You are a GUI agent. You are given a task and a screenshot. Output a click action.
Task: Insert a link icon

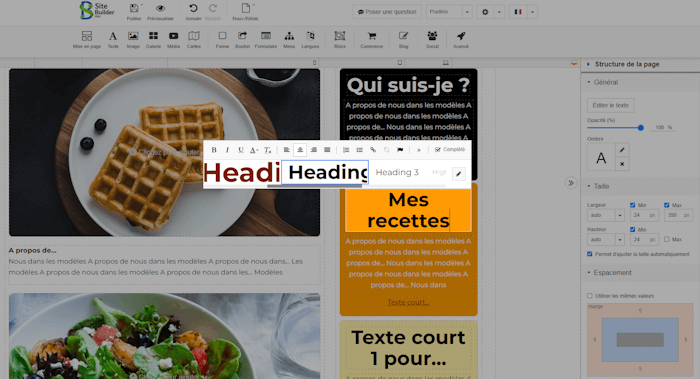(373, 150)
